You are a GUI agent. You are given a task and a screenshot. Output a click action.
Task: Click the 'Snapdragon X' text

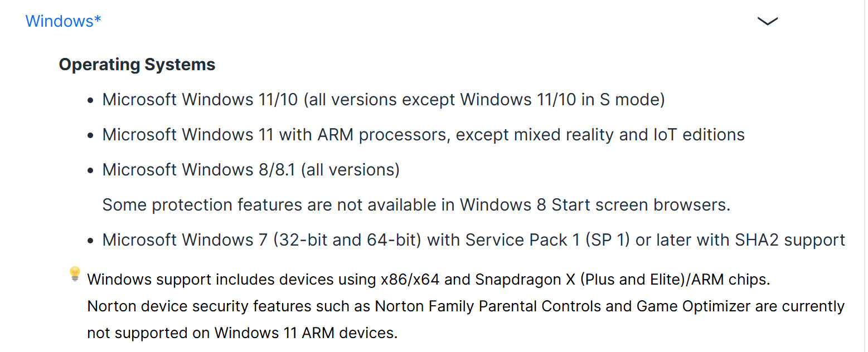click(x=525, y=280)
